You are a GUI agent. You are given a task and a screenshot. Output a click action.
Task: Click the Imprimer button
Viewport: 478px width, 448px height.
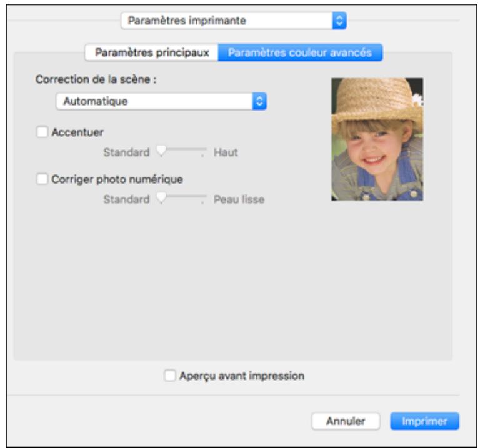[x=424, y=421]
